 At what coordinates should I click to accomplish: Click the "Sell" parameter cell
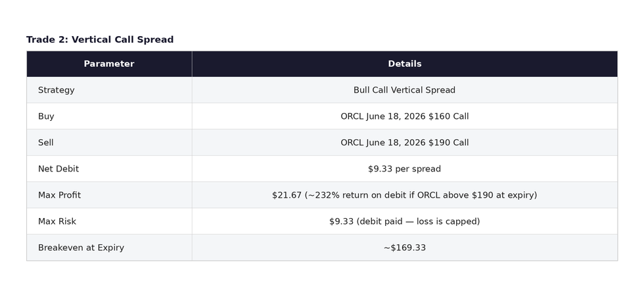tap(46, 143)
